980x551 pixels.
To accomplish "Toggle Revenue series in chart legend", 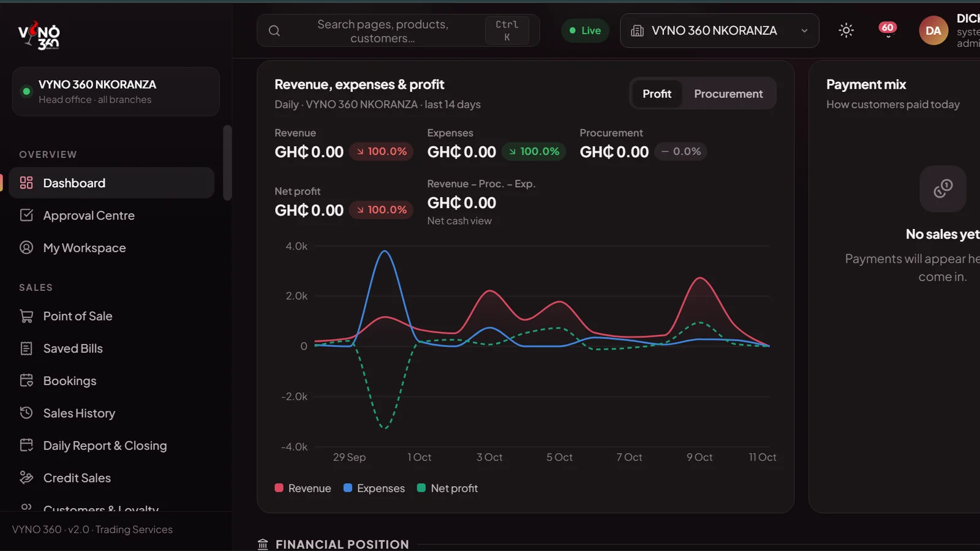I will pos(303,488).
